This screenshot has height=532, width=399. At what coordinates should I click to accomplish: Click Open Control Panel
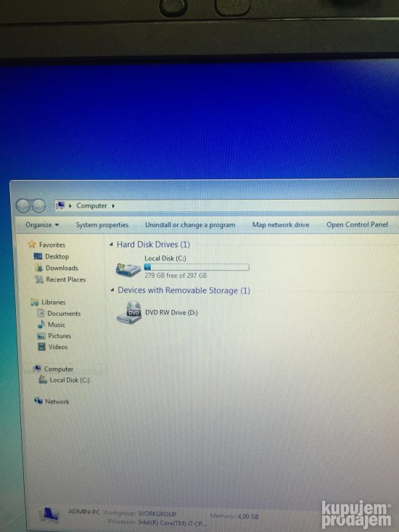coord(357,224)
